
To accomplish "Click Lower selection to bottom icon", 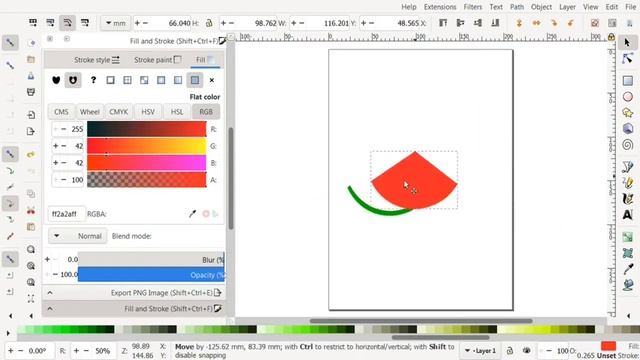I will [495, 23].
